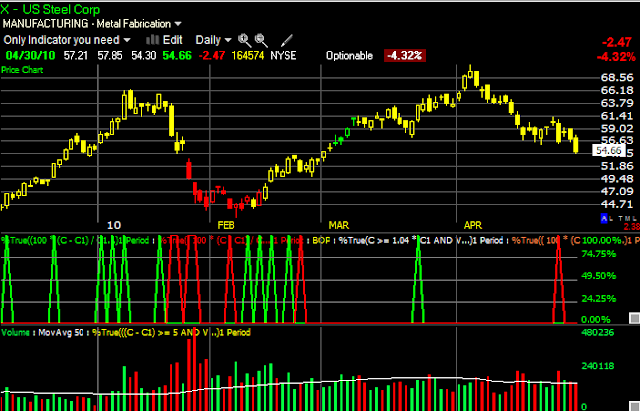Toggle the T scale button

coord(620,219)
